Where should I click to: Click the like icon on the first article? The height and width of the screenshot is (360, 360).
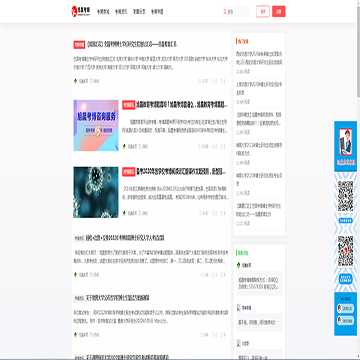[222, 81]
